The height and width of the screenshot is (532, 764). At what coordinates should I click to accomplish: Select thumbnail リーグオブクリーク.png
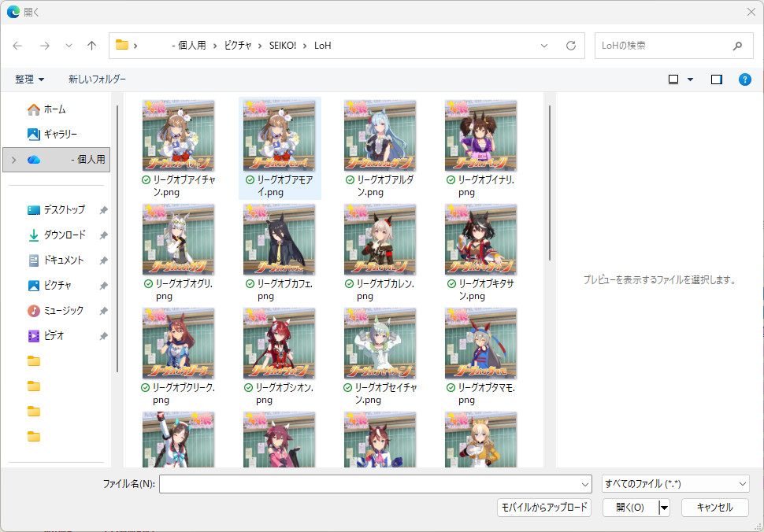pyautogui.click(x=178, y=344)
